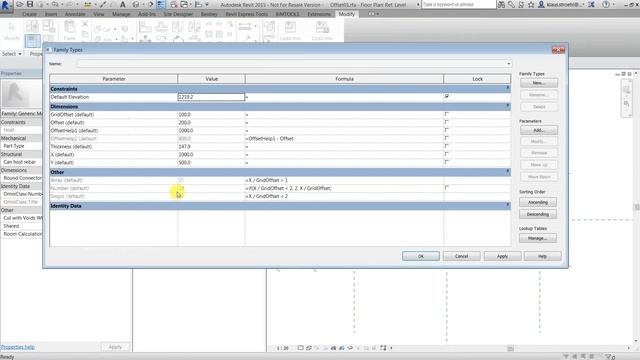Select the Text tool A icon
This screenshot has width=640, height=360.
[x=122, y=4]
